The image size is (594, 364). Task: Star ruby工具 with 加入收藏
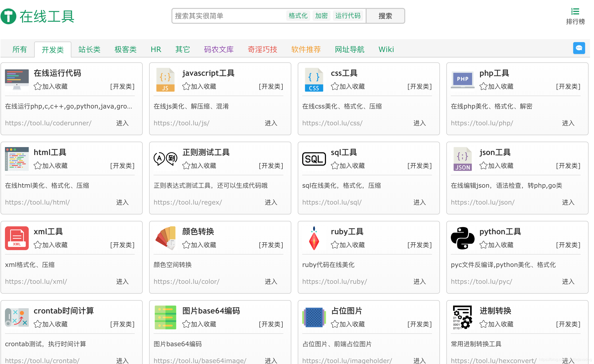348,245
